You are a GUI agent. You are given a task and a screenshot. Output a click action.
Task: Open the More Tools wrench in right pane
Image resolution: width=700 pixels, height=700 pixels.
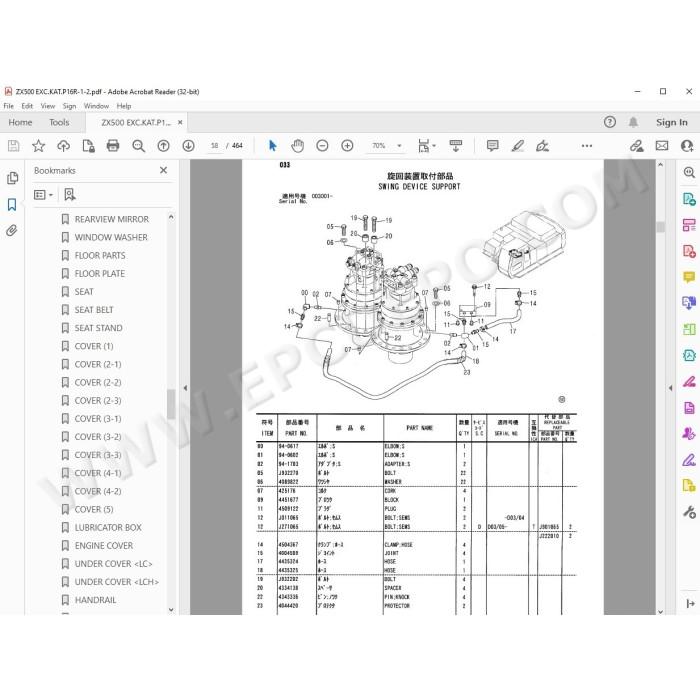(689, 512)
